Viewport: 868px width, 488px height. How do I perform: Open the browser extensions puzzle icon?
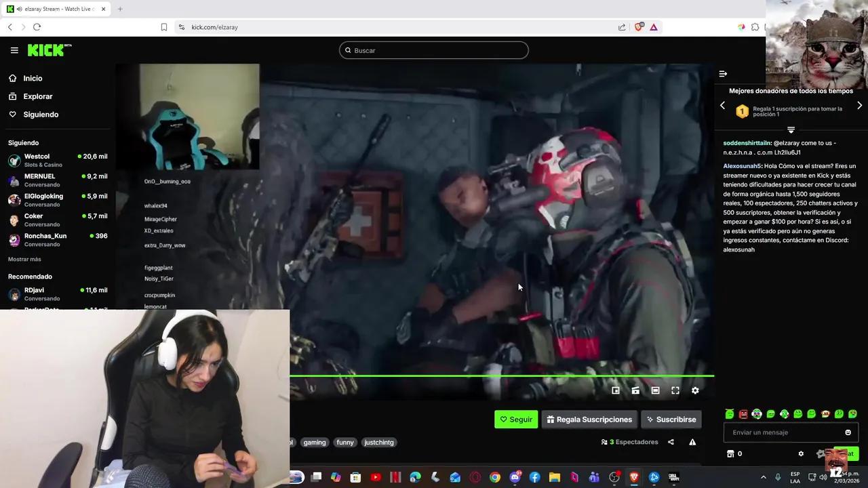755,27
